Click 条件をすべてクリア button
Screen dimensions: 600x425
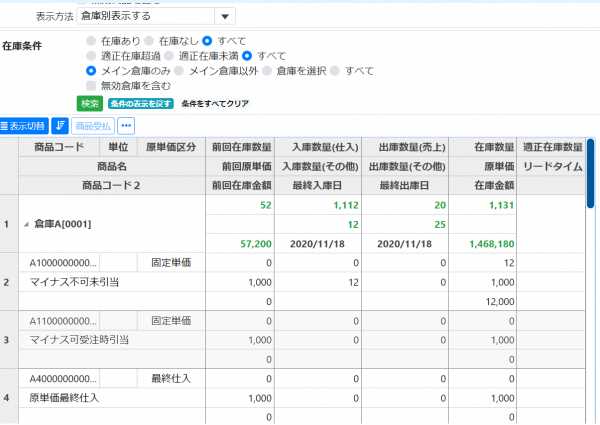pos(215,104)
